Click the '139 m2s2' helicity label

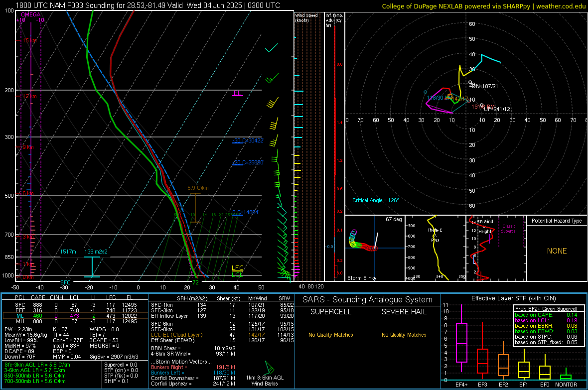point(96,252)
